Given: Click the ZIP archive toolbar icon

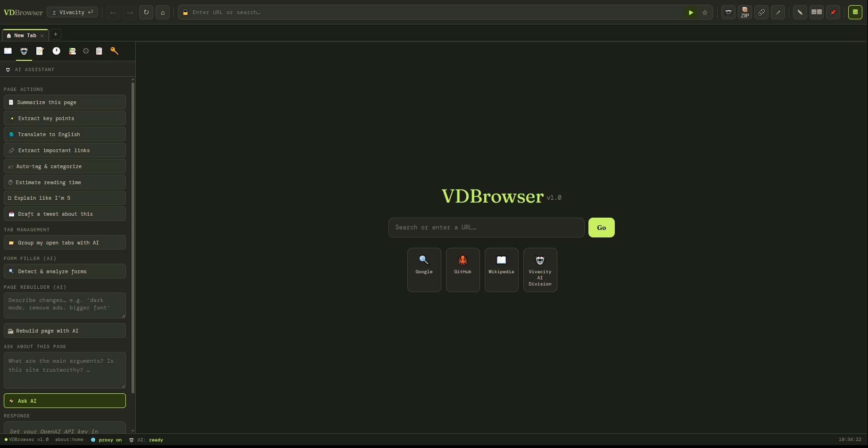Looking at the screenshot, I should pyautogui.click(x=745, y=12).
